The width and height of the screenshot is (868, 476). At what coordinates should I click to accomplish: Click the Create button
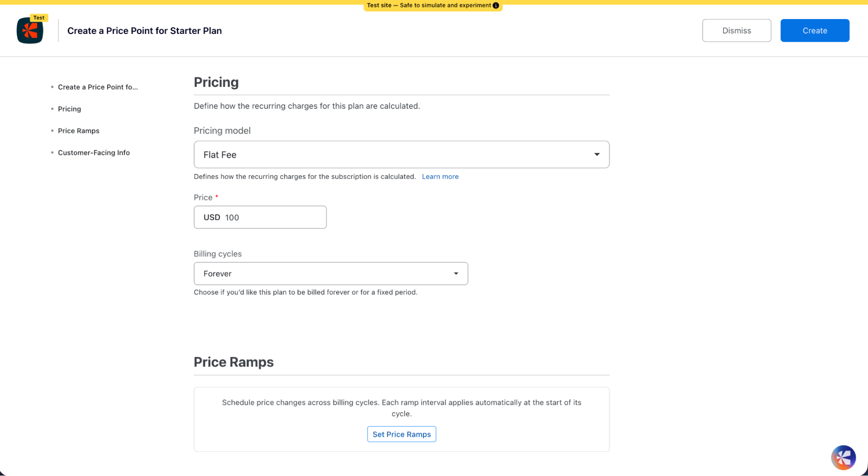pos(815,30)
